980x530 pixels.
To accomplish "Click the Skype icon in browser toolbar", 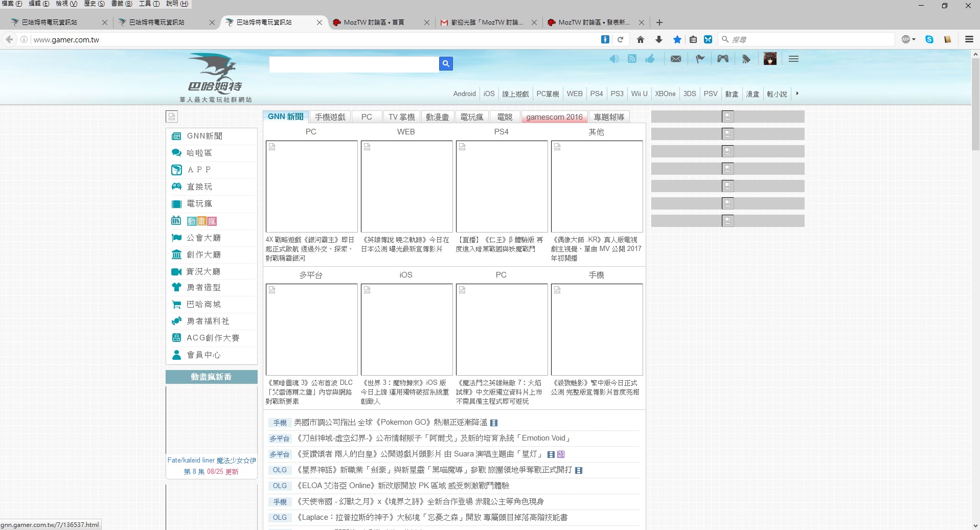I will click(929, 39).
